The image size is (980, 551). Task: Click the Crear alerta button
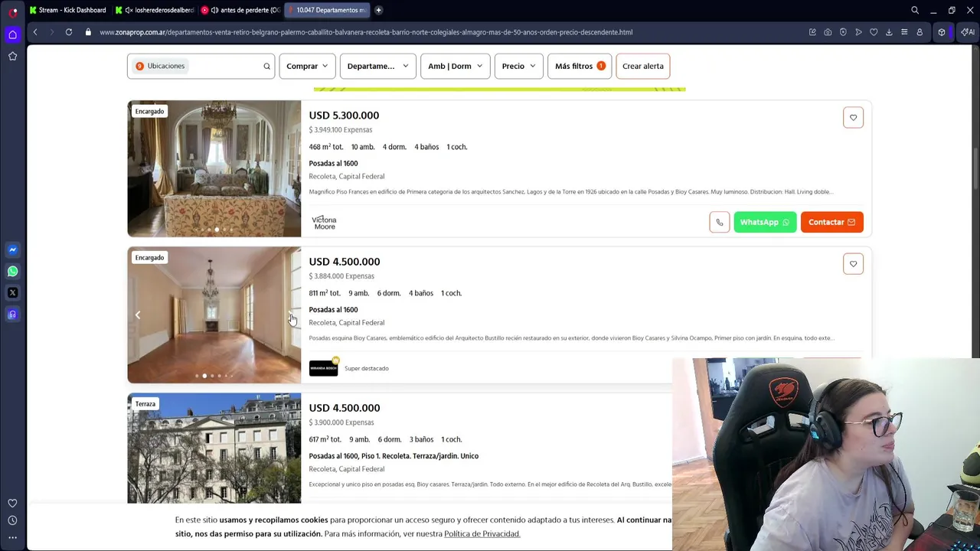(x=643, y=66)
